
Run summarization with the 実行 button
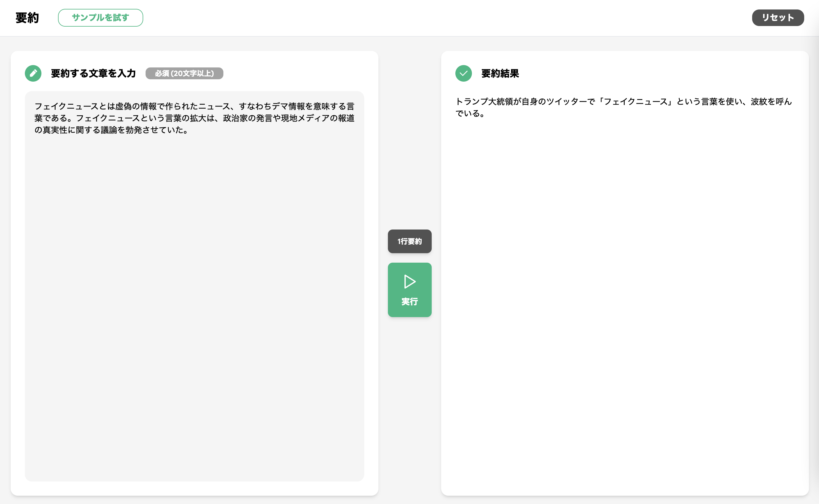[x=409, y=290]
